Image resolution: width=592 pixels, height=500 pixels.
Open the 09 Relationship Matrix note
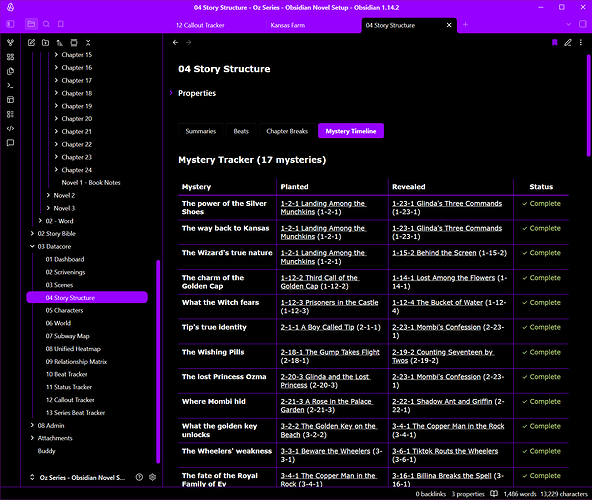click(76, 362)
